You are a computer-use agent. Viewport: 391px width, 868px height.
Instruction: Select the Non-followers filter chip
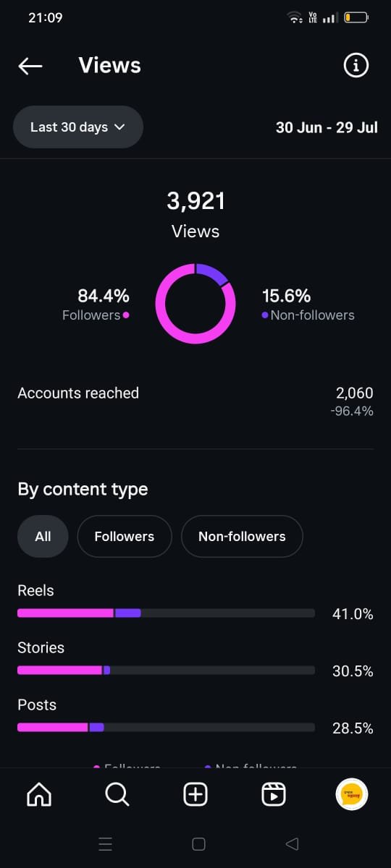point(242,537)
